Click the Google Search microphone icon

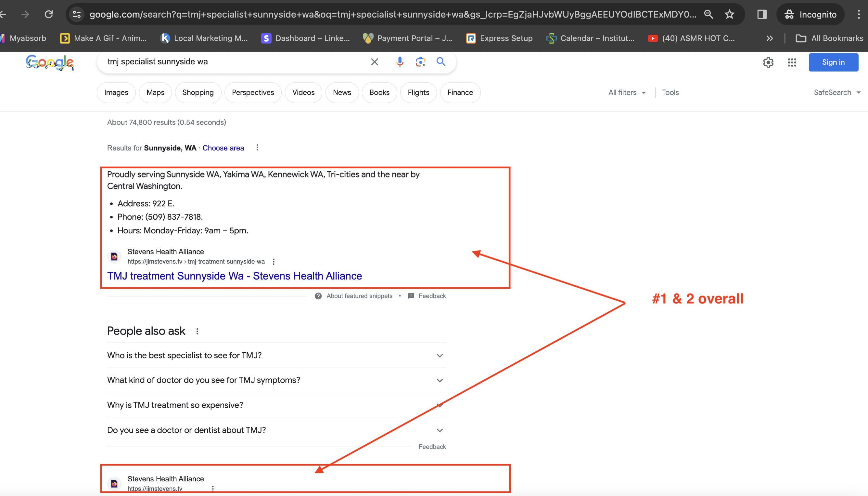pos(400,61)
